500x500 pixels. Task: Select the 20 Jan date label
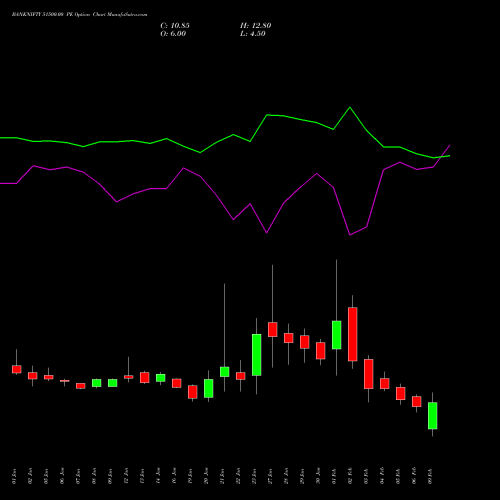point(206,476)
